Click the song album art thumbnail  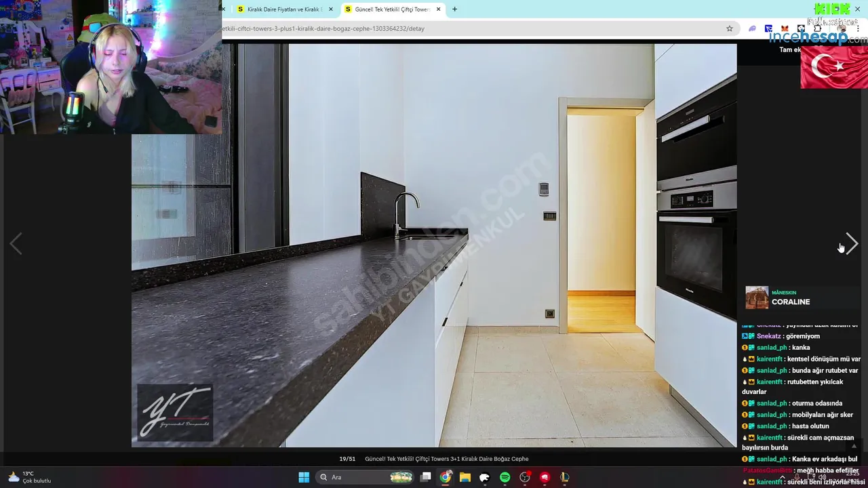[x=757, y=298]
